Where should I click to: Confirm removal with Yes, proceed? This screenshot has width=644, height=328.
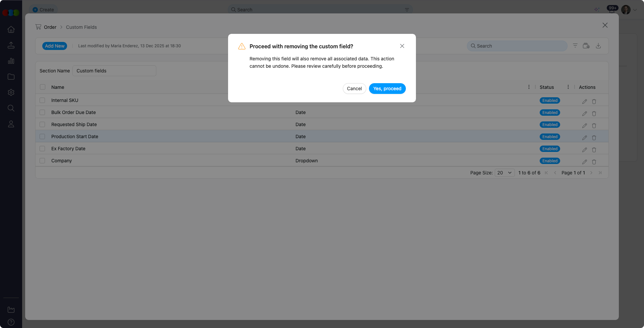pyautogui.click(x=387, y=89)
